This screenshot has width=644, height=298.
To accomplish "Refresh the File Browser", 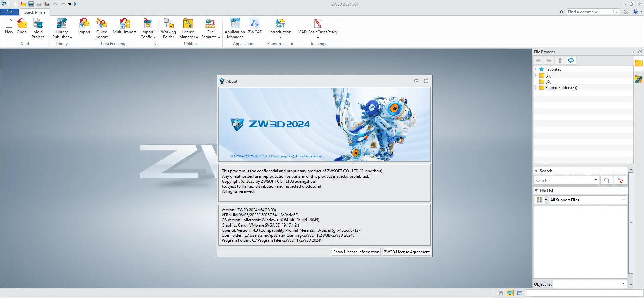I will (x=571, y=60).
